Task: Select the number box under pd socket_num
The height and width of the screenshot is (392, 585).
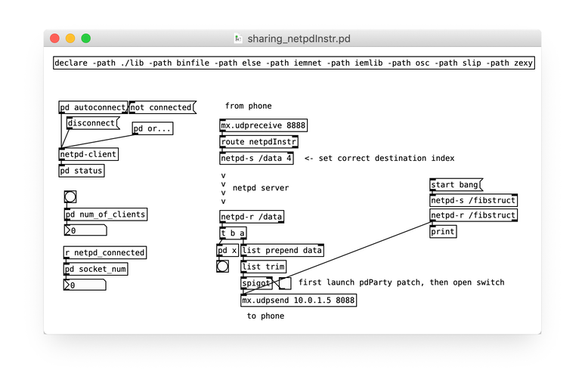Action: point(85,286)
